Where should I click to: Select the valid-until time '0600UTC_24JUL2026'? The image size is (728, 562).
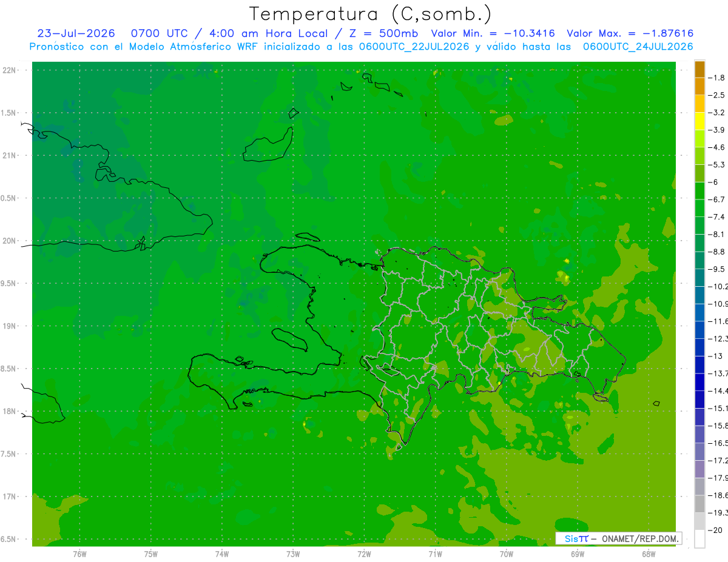[x=638, y=47]
